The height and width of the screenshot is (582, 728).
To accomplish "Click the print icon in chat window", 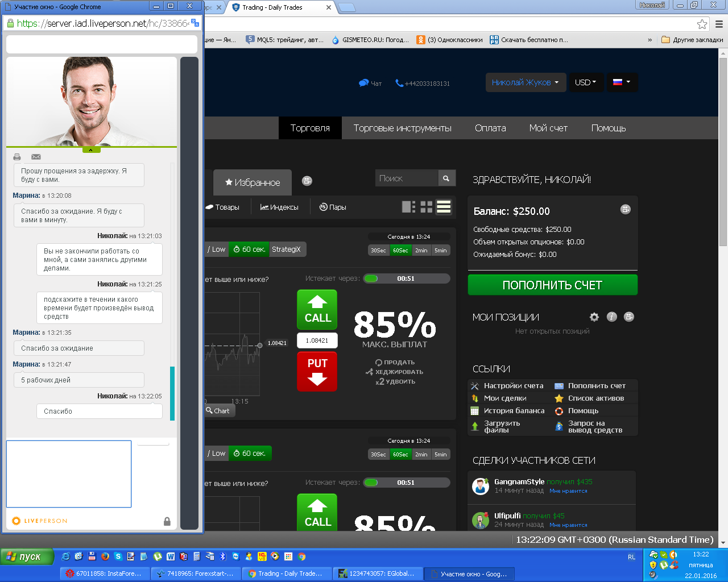I will 17,157.
